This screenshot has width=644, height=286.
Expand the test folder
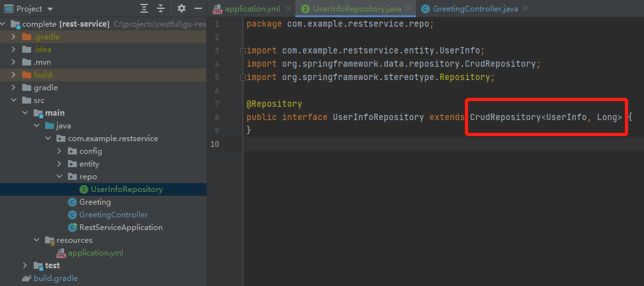tap(25, 266)
